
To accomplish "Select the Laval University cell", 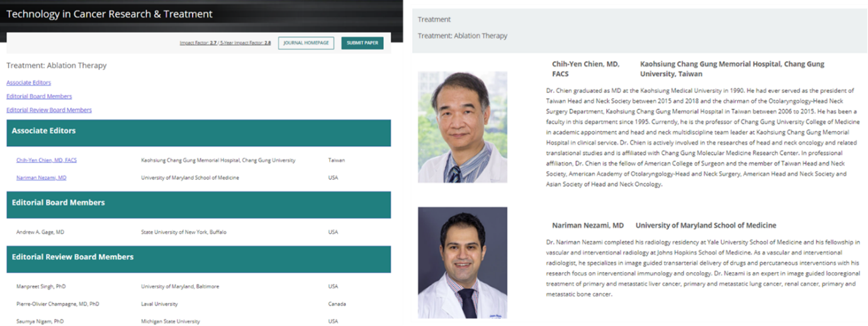I will 159,304.
